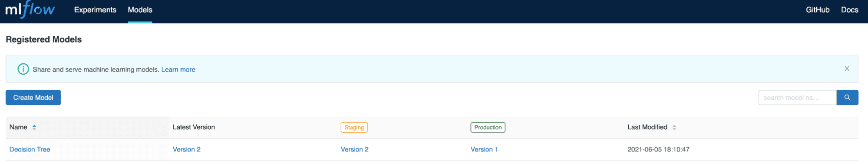868x164 pixels.
Task: Open the Models tab
Action: pos(140,10)
